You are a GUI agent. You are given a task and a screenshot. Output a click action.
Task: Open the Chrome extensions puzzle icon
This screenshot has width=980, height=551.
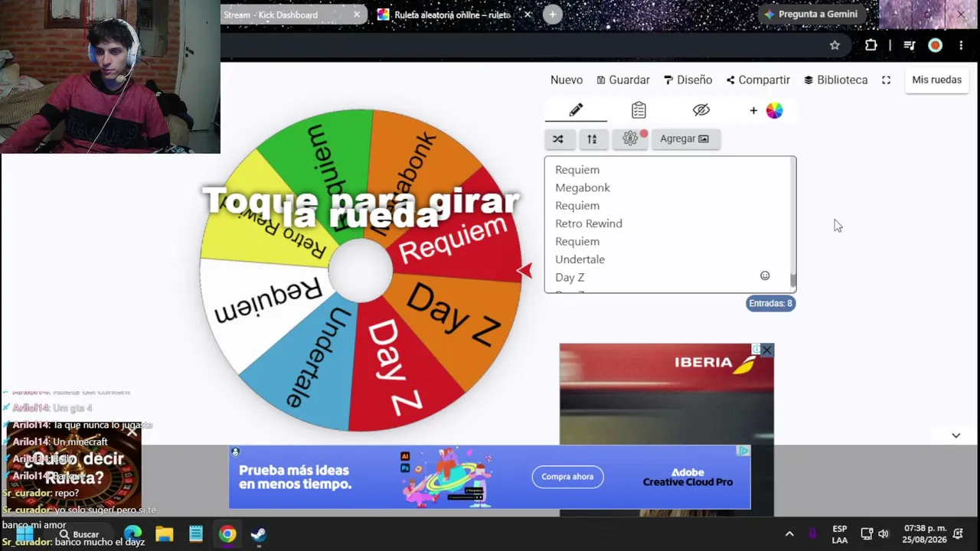(871, 45)
